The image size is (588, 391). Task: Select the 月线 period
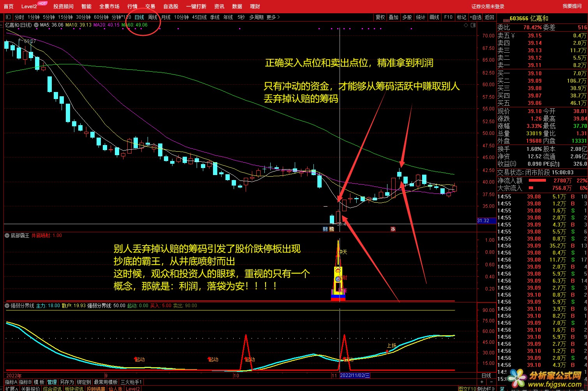(166, 17)
